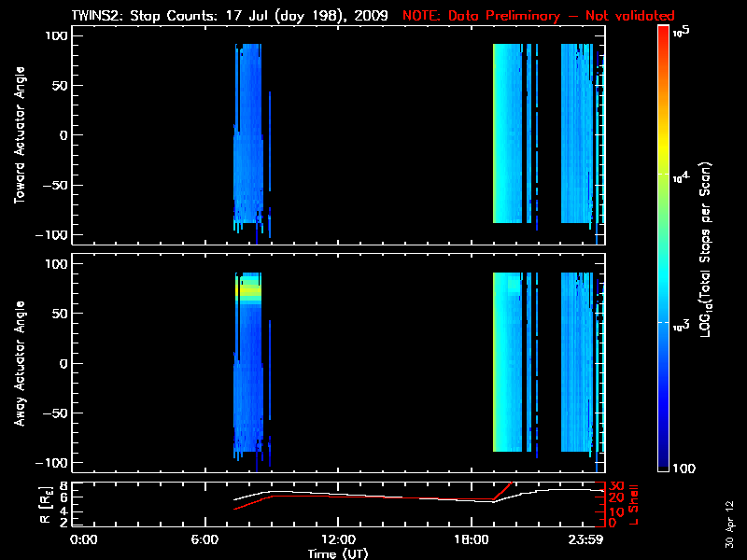Click the "TWINS2: Stop Counts" plot title
Image resolution: width=747 pixels, height=560 pixels.
[x=229, y=16]
